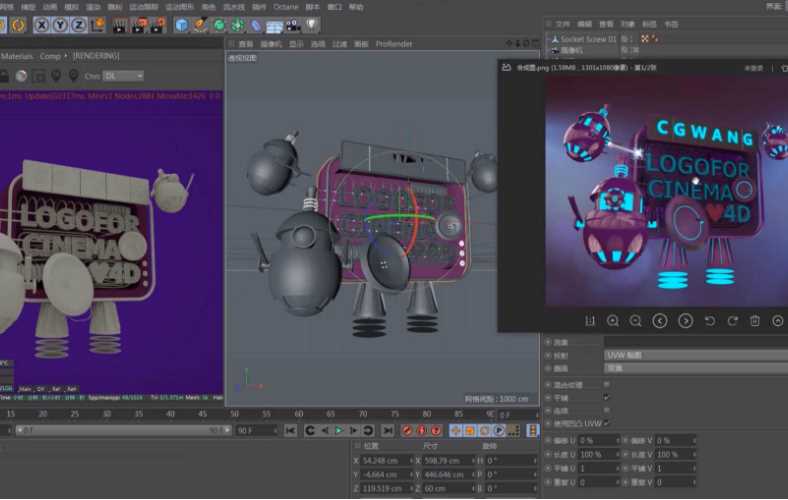Select the spline pen tool

point(201,25)
